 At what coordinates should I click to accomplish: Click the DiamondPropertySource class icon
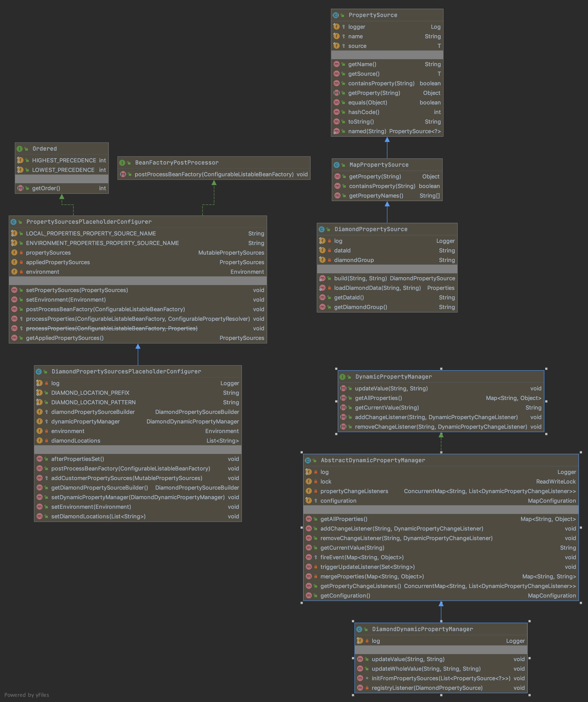coord(322,229)
